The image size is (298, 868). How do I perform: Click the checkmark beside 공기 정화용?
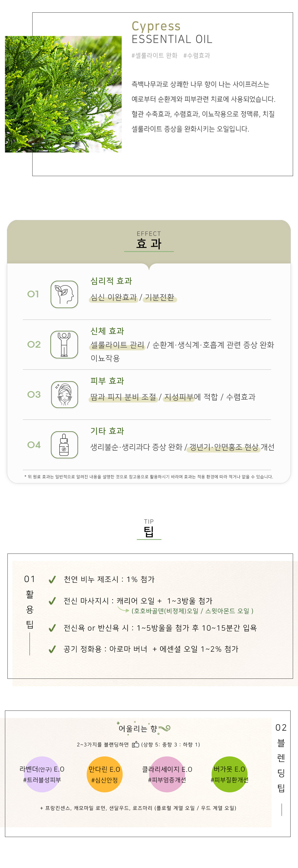[x=52, y=649]
